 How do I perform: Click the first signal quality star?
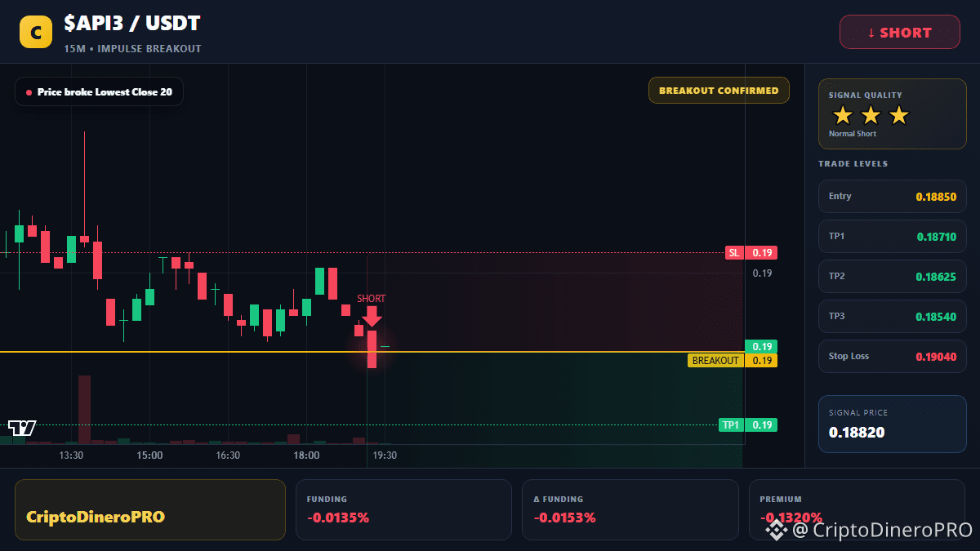pos(843,115)
